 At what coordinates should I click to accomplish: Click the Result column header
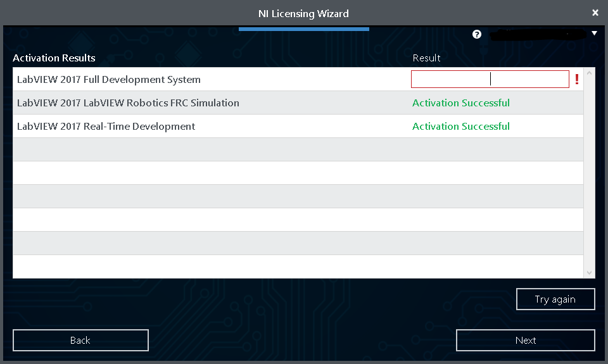[x=426, y=58]
